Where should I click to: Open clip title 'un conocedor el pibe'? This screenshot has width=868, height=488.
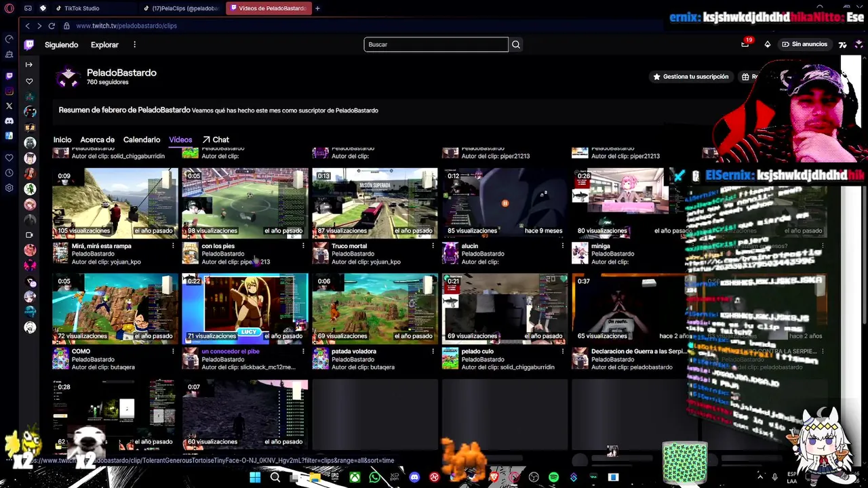(231, 351)
